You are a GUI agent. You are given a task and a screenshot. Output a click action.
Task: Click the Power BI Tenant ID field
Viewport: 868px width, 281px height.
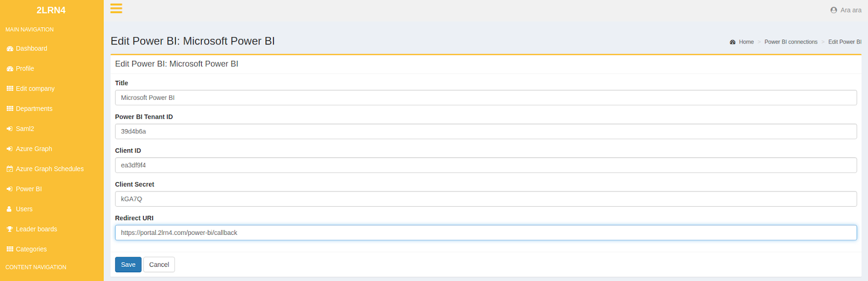pyautogui.click(x=486, y=131)
